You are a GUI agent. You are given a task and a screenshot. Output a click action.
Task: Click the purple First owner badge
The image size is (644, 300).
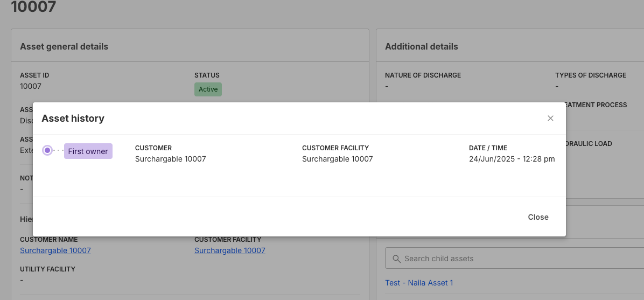tap(88, 151)
